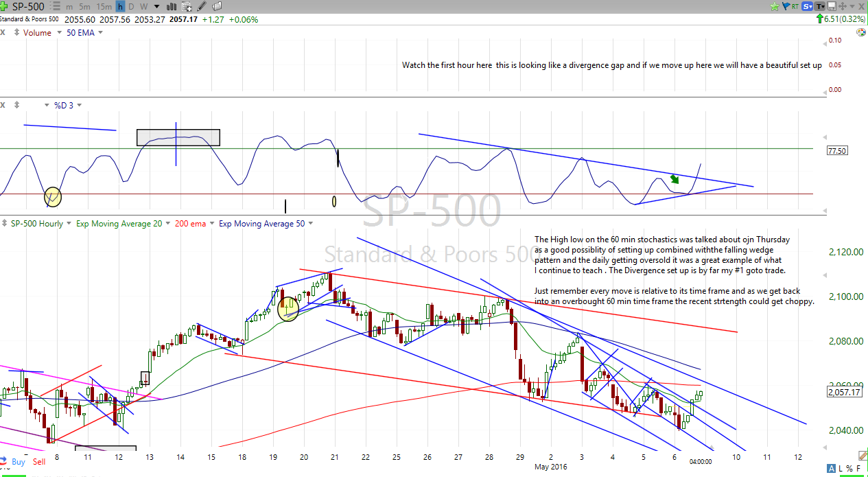Switch to the Daily (D) timeframe
The height and width of the screenshot is (477, 868).
tap(132, 7)
